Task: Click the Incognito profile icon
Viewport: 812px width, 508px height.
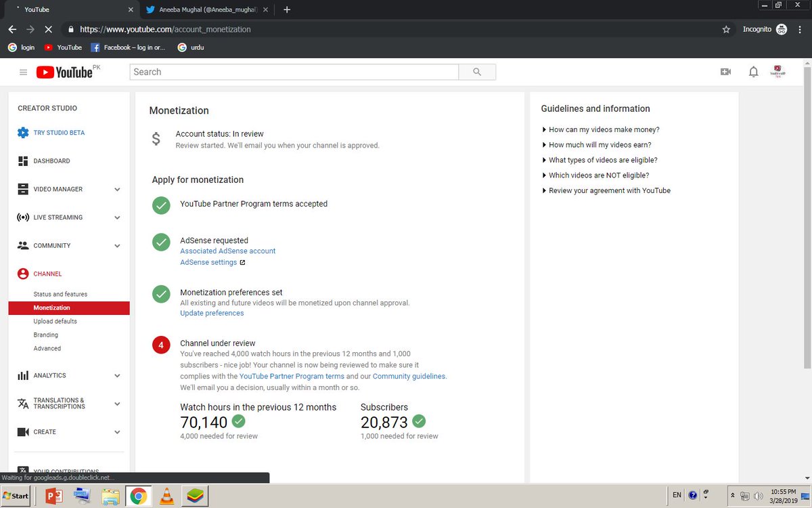Action: pyautogui.click(x=782, y=30)
